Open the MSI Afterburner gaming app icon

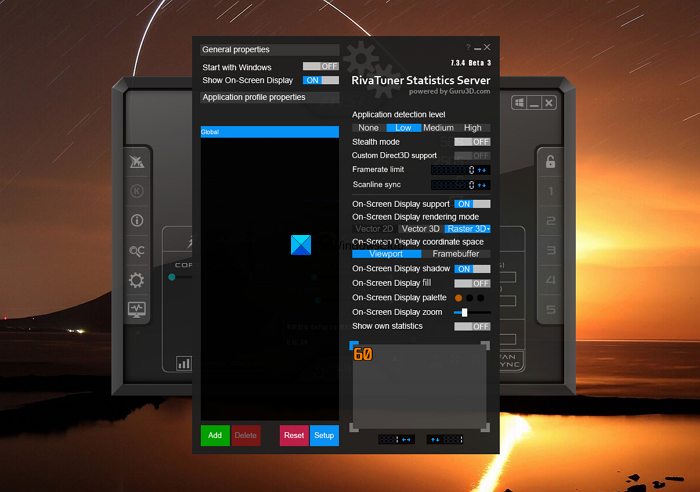point(137,162)
